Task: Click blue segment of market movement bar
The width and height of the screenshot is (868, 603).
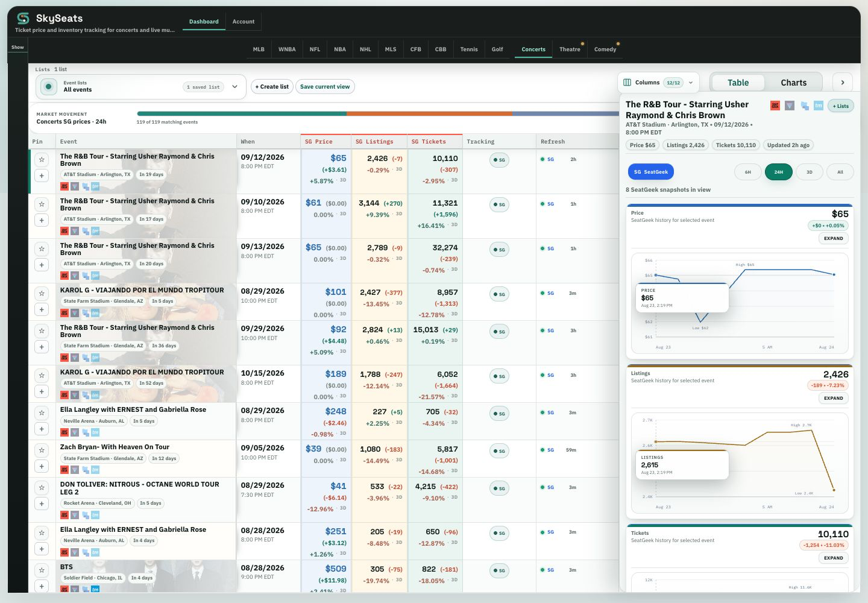Action: 565,113
